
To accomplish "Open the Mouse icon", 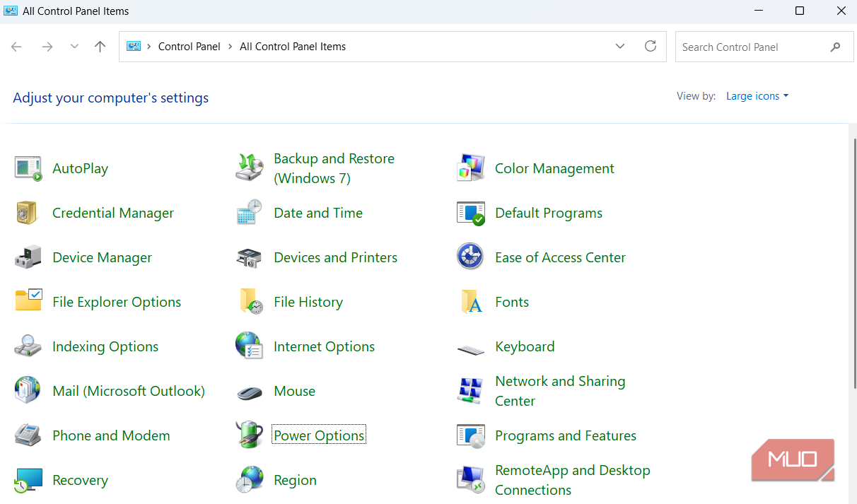I will click(250, 392).
